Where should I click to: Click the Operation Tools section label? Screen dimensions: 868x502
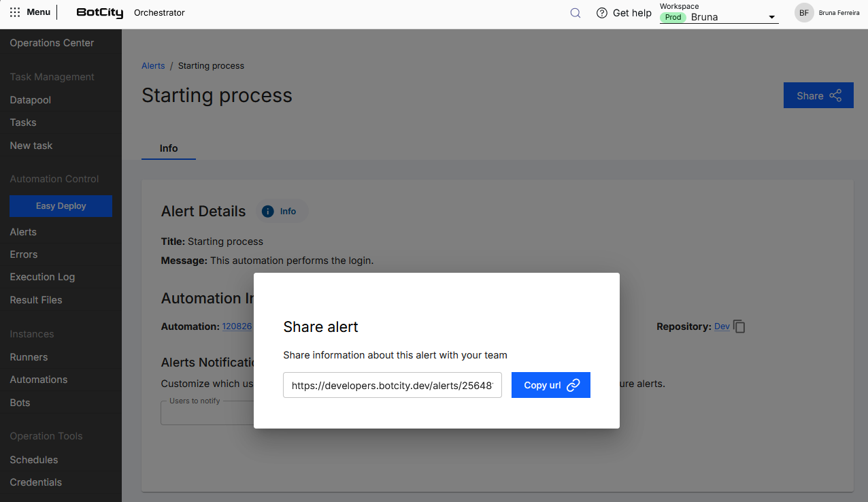coord(46,436)
